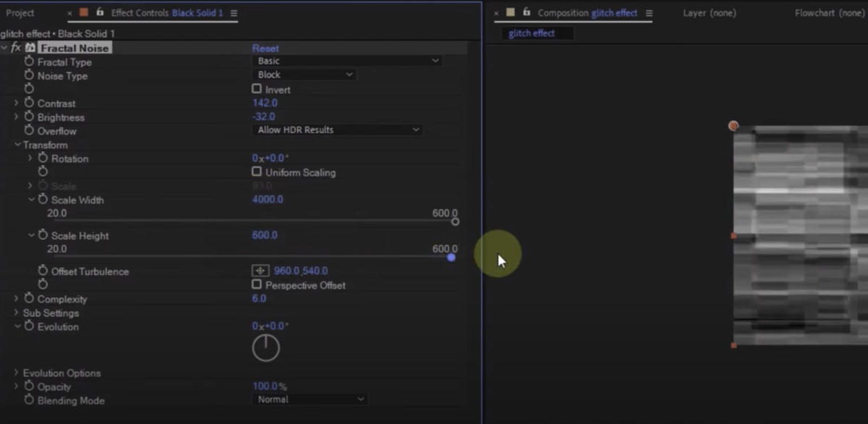Viewport: 868px width, 424px height.
Task: Expand the Opacity property
Action: click(x=17, y=386)
